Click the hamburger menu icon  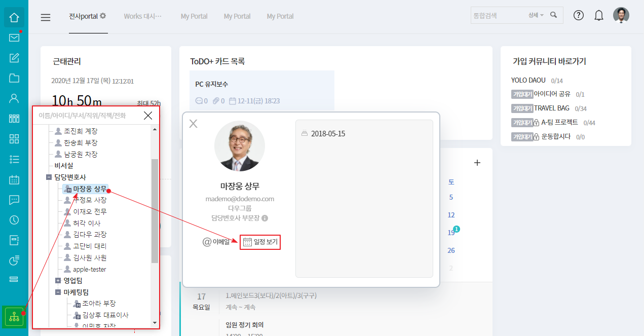click(x=46, y=17)
